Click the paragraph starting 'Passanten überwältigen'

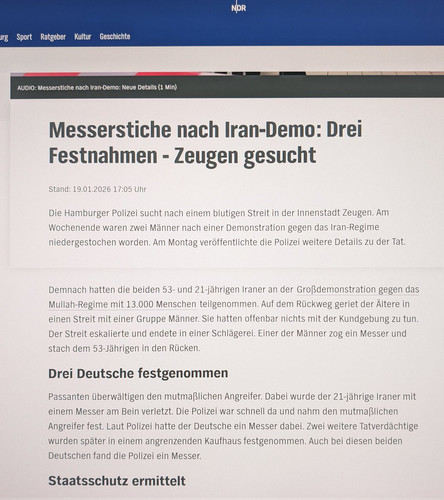pos(233,426)
